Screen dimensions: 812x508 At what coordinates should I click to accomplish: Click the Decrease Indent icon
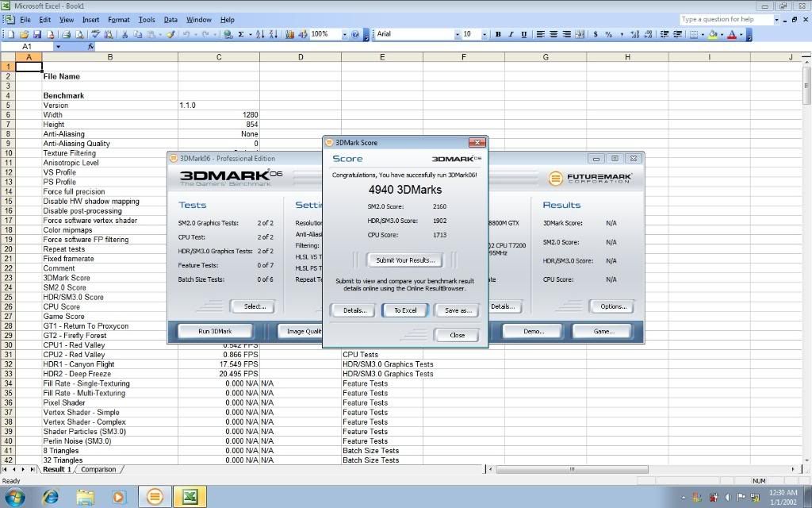pyautogui.click(x=665, y=34)
